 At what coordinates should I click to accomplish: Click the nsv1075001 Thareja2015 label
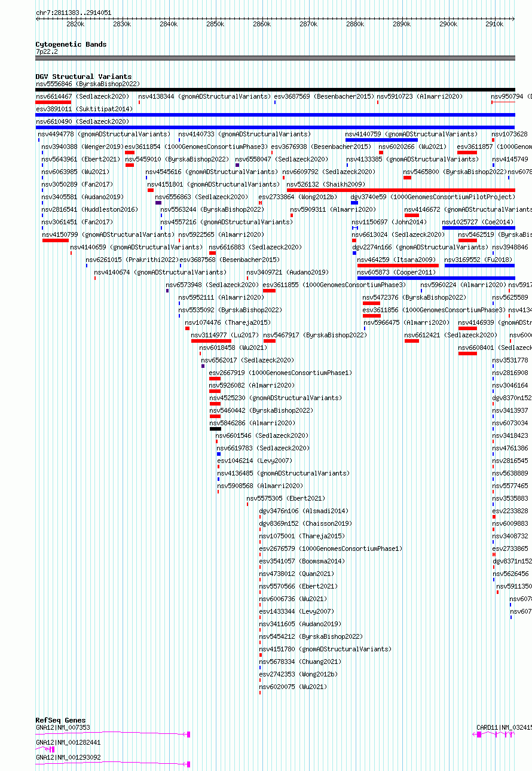(x=302, y=536)
